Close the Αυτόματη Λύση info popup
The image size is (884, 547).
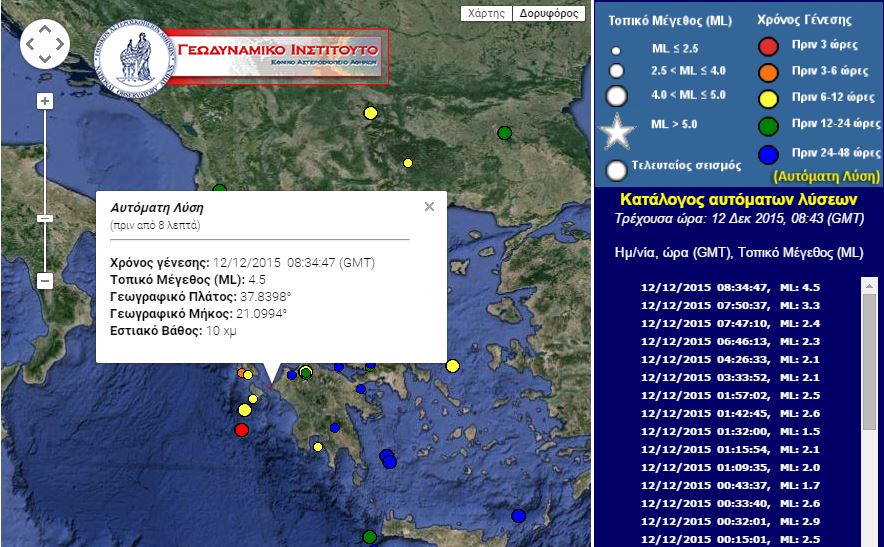(x=429, y=207)
